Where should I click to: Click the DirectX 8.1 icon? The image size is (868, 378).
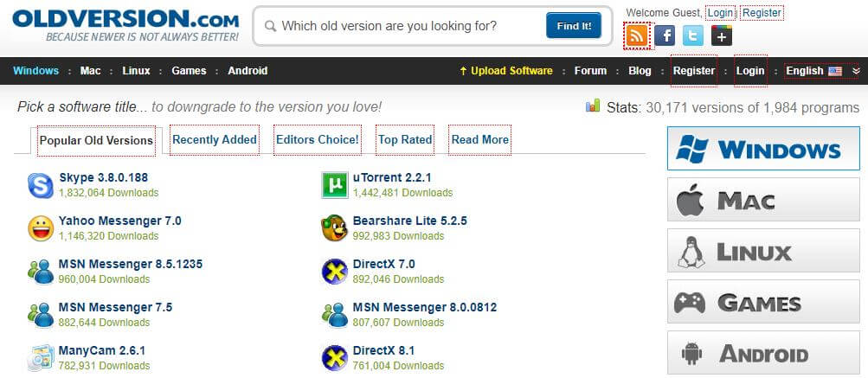(x=334, y=358)
